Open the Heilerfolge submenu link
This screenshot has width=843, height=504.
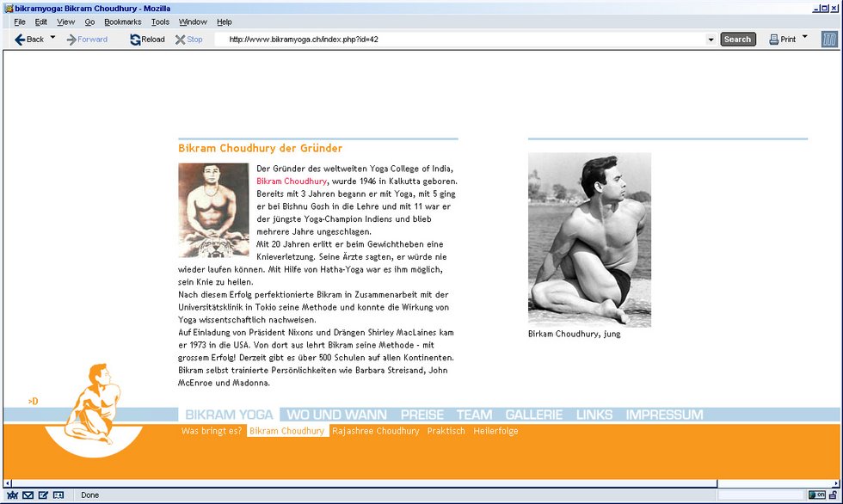[495, 431]
